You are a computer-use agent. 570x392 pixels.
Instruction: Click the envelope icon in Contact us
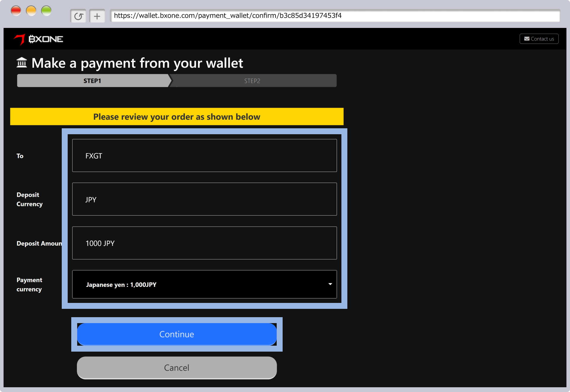tap(527, 39)
